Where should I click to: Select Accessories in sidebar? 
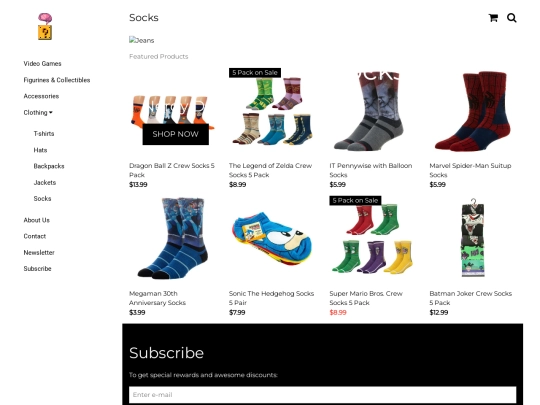point(41,96)
